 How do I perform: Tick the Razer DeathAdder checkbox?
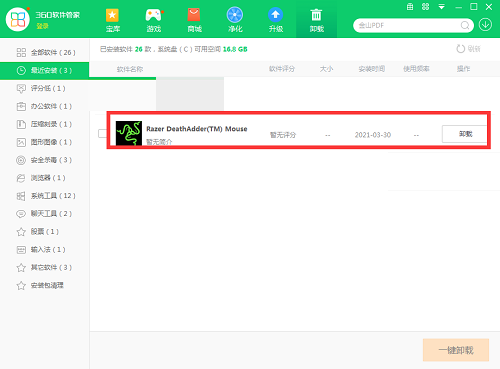tap(102, 133)
